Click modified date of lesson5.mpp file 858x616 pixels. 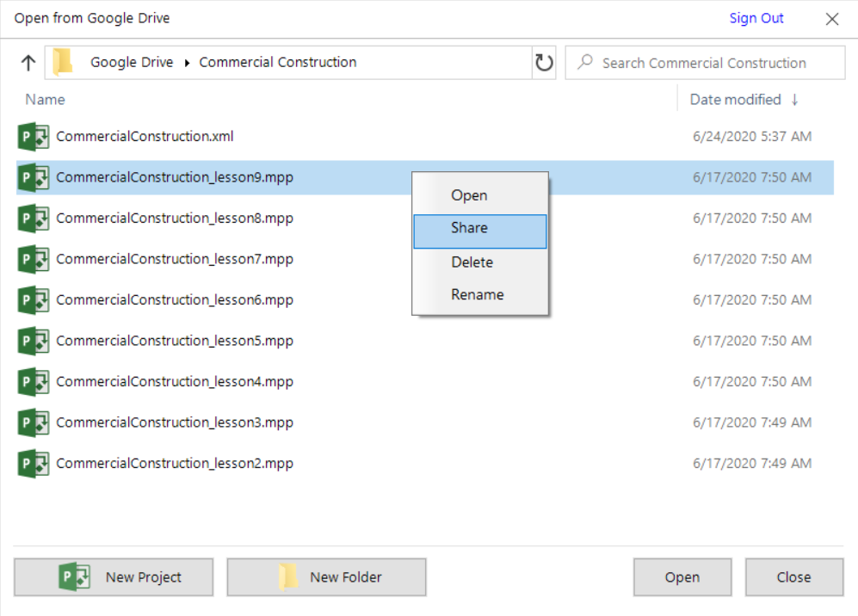752,341
